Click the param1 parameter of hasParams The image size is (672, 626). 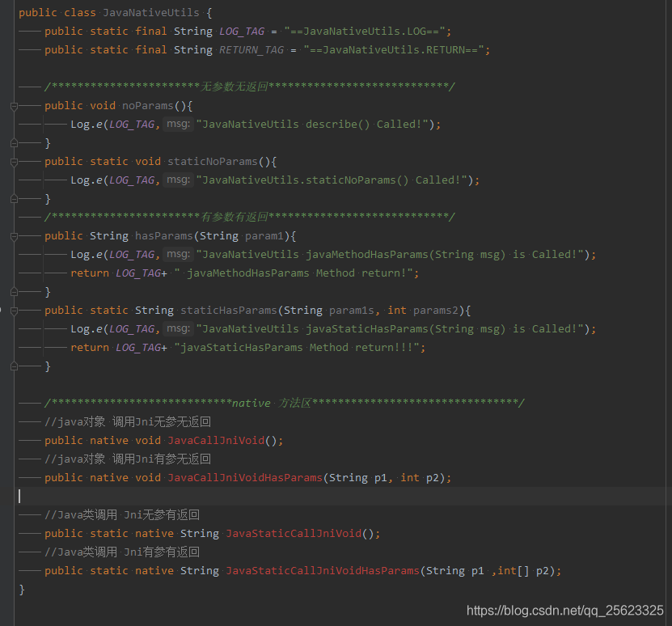coord(264,236)
